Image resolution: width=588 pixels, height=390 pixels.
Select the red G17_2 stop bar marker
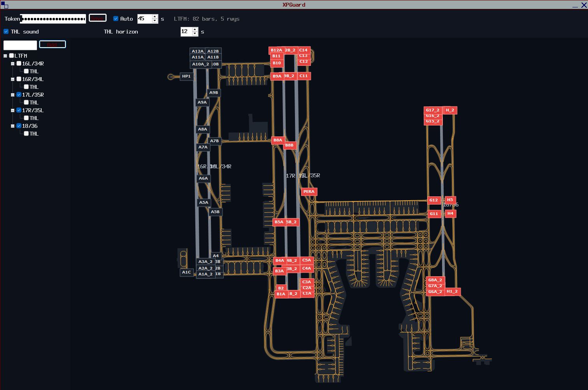(x=433, y=110)
